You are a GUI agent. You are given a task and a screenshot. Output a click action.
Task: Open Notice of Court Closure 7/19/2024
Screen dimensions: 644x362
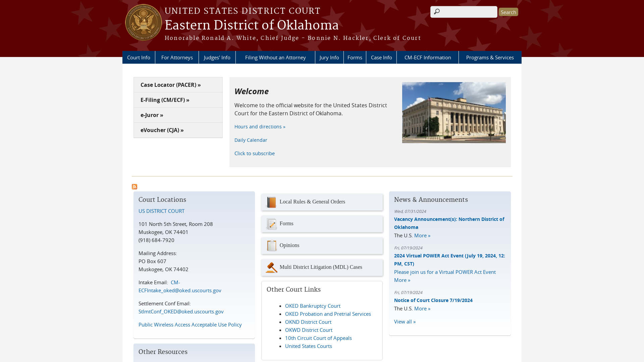(433, 300)
